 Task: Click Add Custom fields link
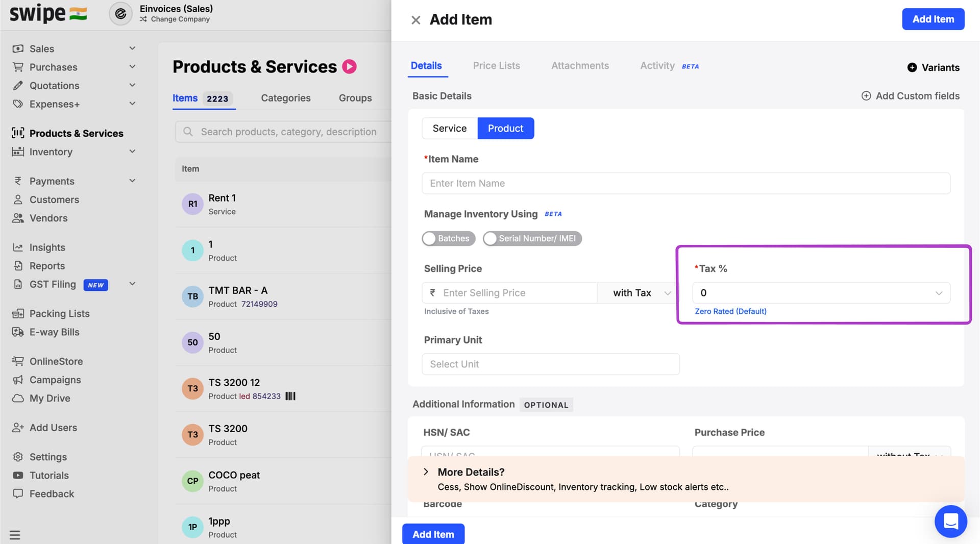point(911,96)
